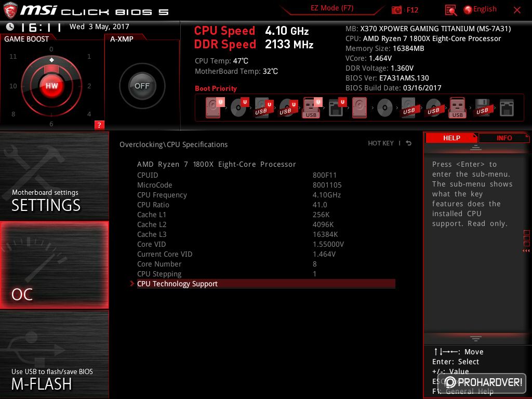Image resolution: width=532 pixels, height=399 pixels.
Task: Switch to the HELP tab
Action: coord(451,138)
